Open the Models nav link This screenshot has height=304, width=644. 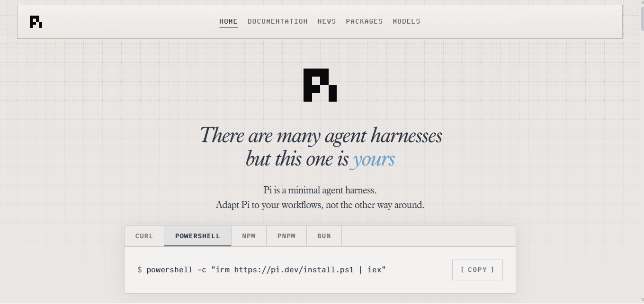click(406, 21)
